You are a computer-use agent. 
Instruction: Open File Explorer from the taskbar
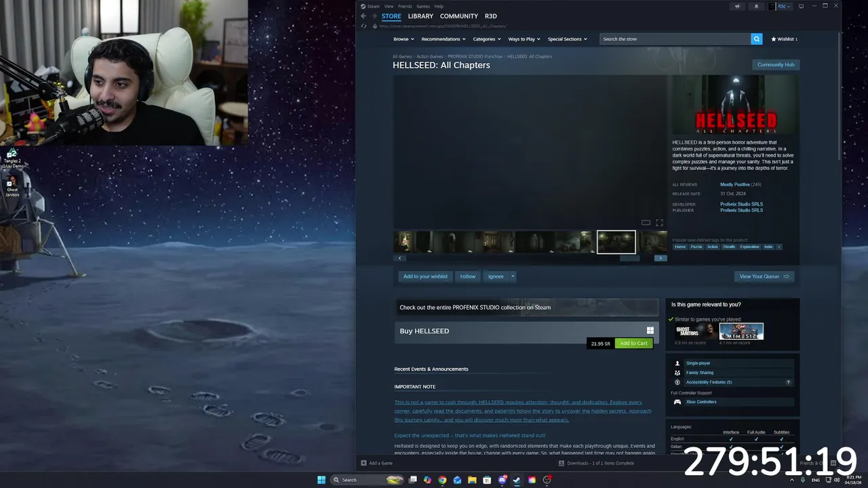click(472, 480)
